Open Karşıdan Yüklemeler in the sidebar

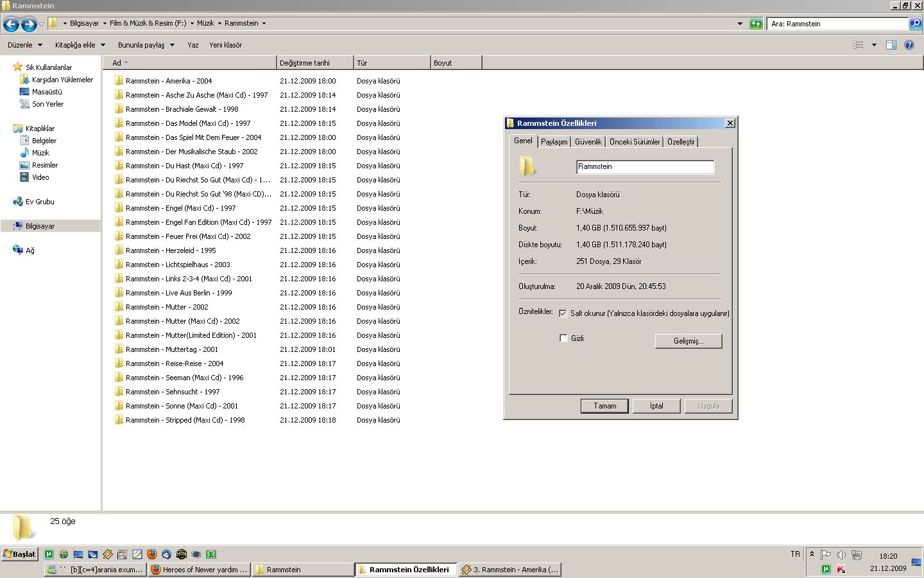tap(62, 80)
